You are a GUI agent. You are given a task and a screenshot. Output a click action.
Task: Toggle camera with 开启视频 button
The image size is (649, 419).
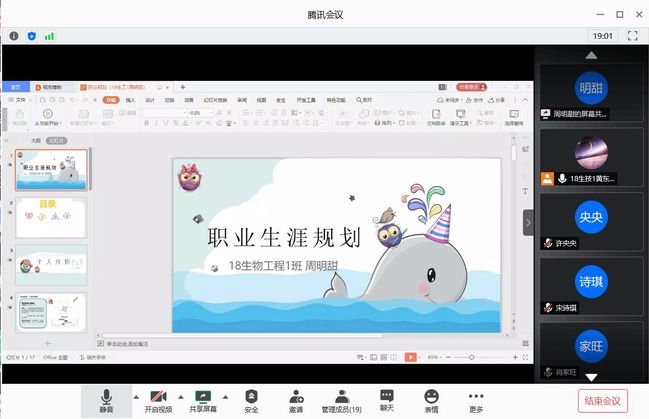(x=158, y=397)
